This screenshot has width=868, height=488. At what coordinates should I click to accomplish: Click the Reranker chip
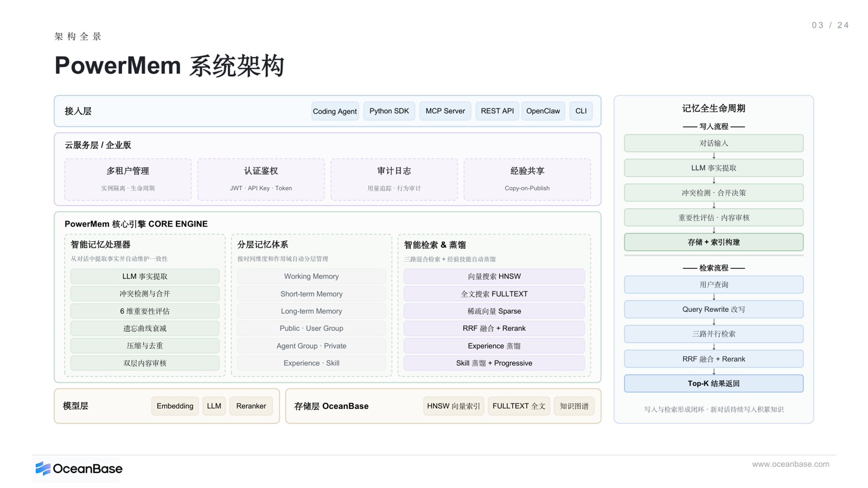[x=251, y=406]
